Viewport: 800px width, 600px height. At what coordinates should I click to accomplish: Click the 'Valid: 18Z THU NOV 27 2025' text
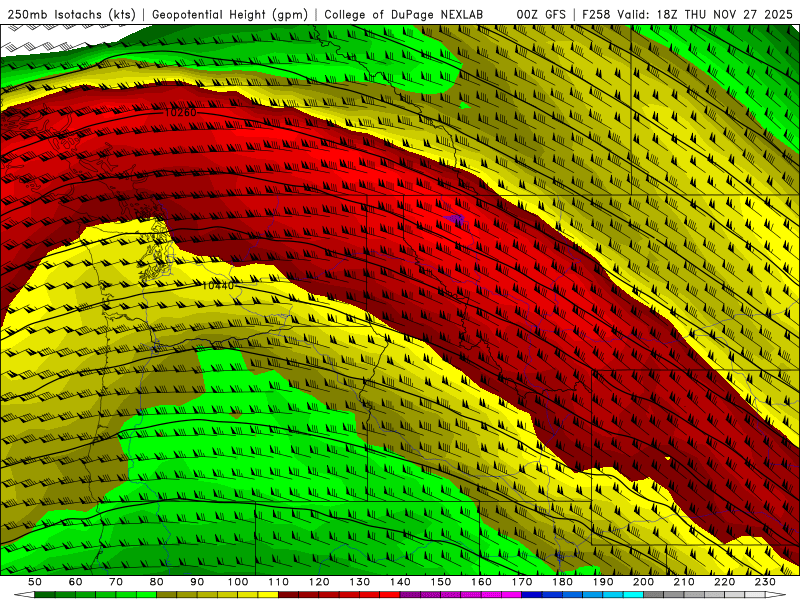coord(705,15)
